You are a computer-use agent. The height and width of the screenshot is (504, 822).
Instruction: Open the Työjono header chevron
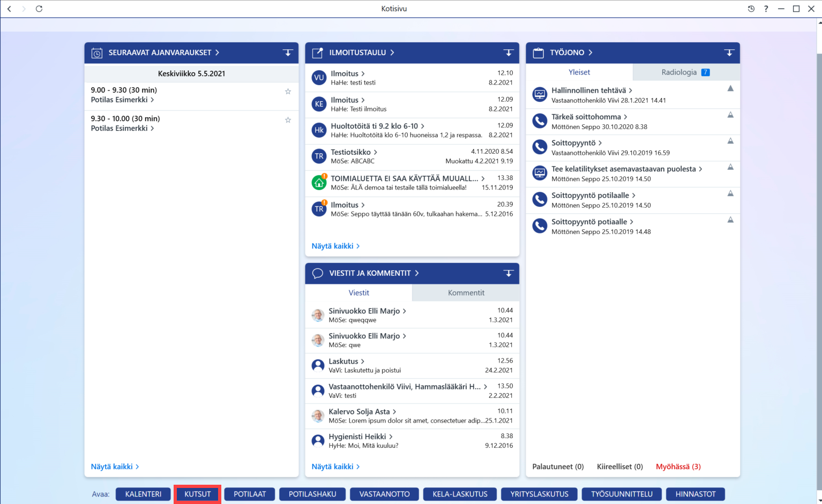[591, 52]
